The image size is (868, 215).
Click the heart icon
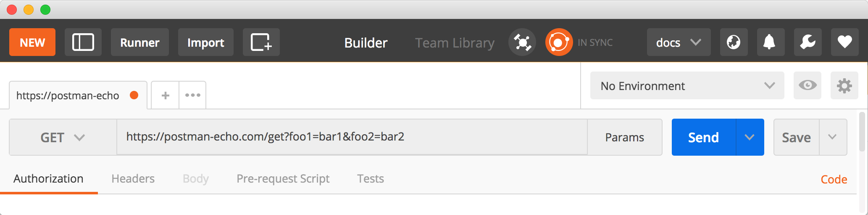[x=844, y=42]
